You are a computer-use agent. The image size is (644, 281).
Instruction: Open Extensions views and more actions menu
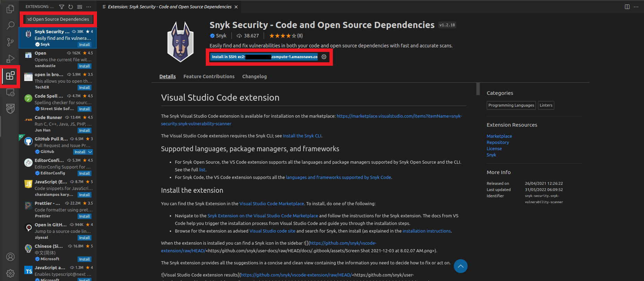tap(89, 7)
